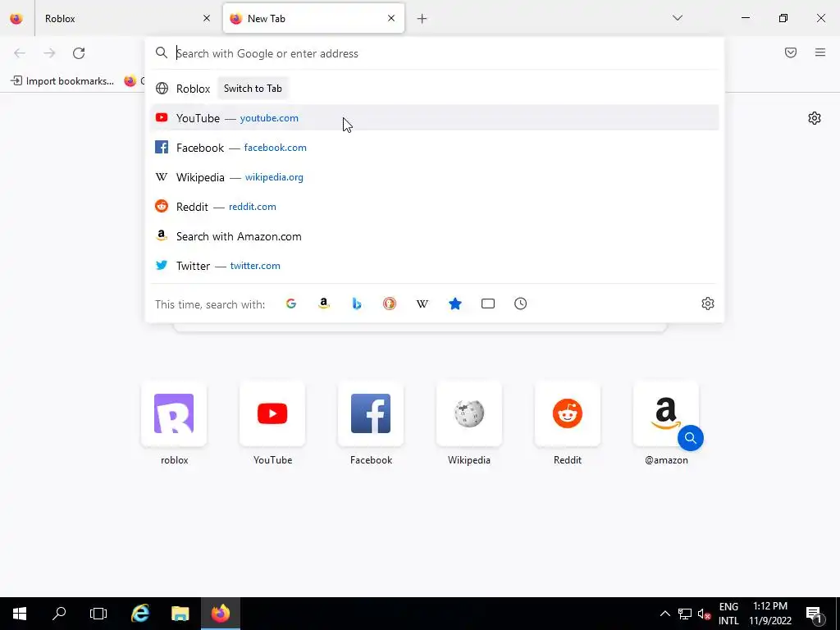
Task: Open the notification action center
Action: 814,614
